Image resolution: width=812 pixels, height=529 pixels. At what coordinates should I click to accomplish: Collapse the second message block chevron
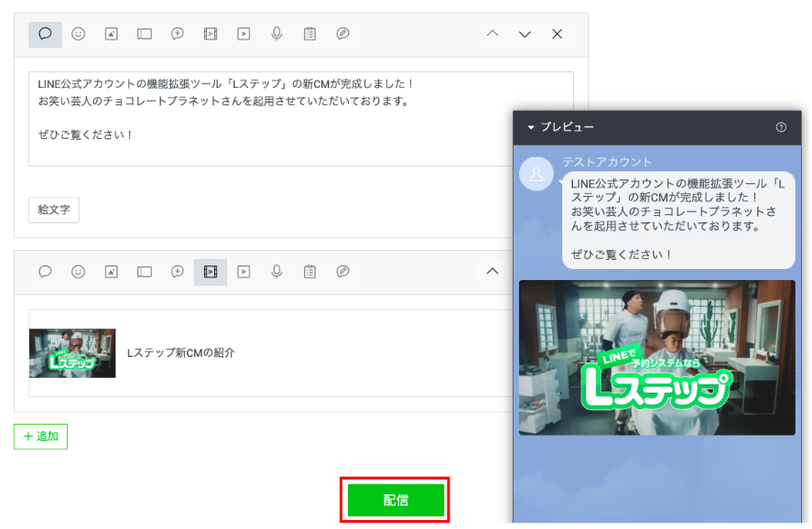click(x=493, y=271)
